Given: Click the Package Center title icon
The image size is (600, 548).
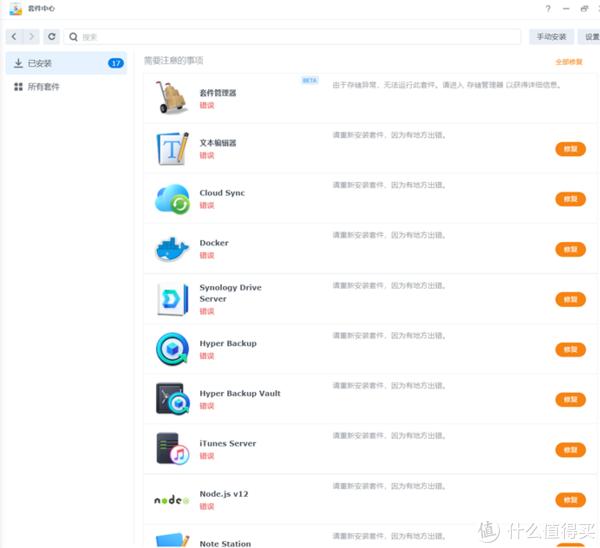Looking at the screenshot, I should (x=16, y=8).
